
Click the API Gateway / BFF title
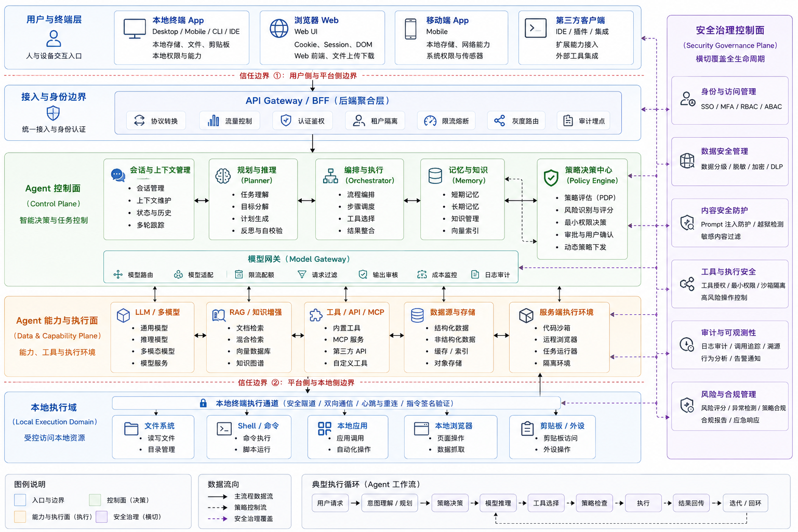[318, 101]
